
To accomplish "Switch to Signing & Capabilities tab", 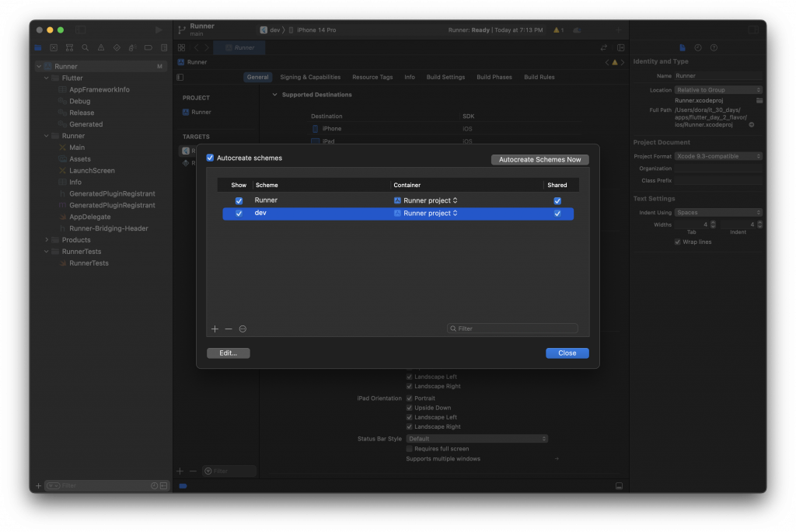I will coord(310,77).
